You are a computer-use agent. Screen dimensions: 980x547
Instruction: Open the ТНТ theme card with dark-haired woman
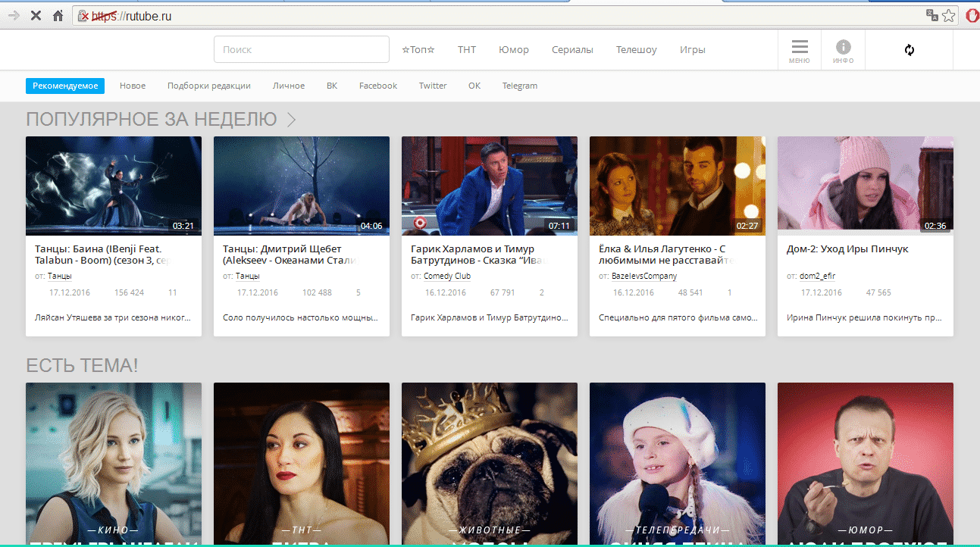(x=302, y=464)
